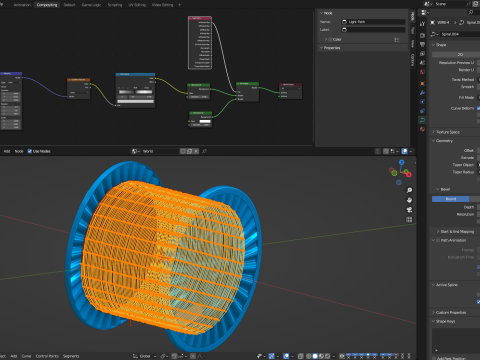480x360 pixels.
Task: Open the Particles properties tab
Action: (422, 102)
